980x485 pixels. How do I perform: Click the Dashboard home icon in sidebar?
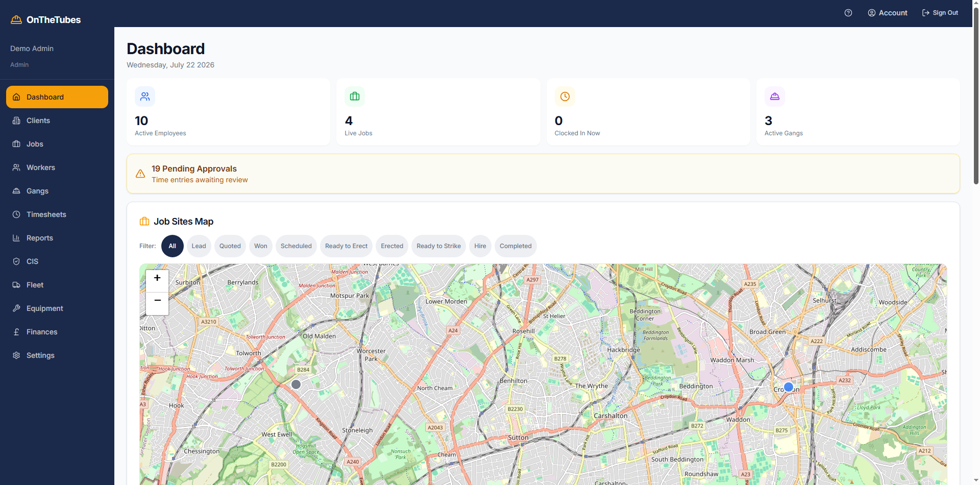click(16, 97)
